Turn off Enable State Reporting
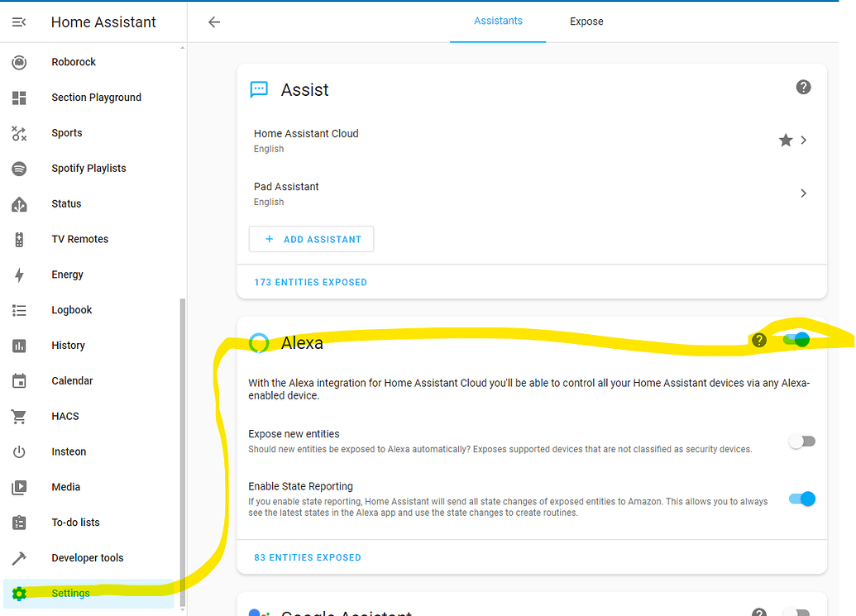This screenshot has height=616, width=856. click(x=801, y=499)
